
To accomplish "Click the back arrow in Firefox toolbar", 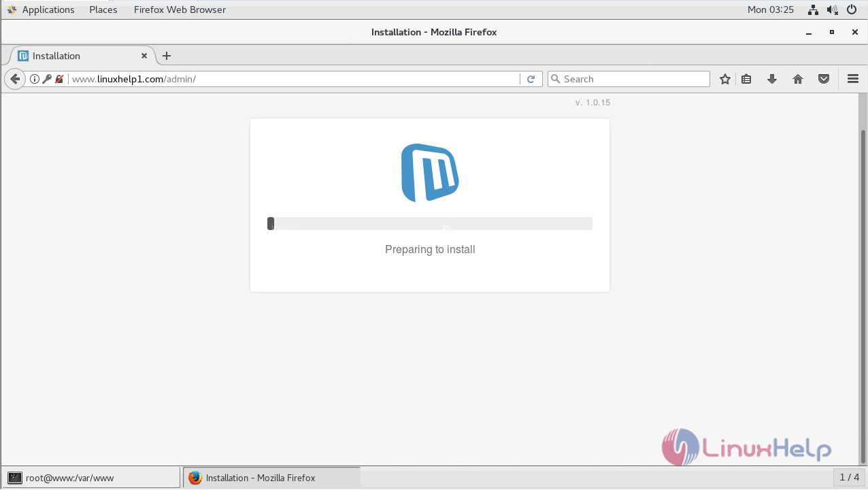I will [15, 79].
